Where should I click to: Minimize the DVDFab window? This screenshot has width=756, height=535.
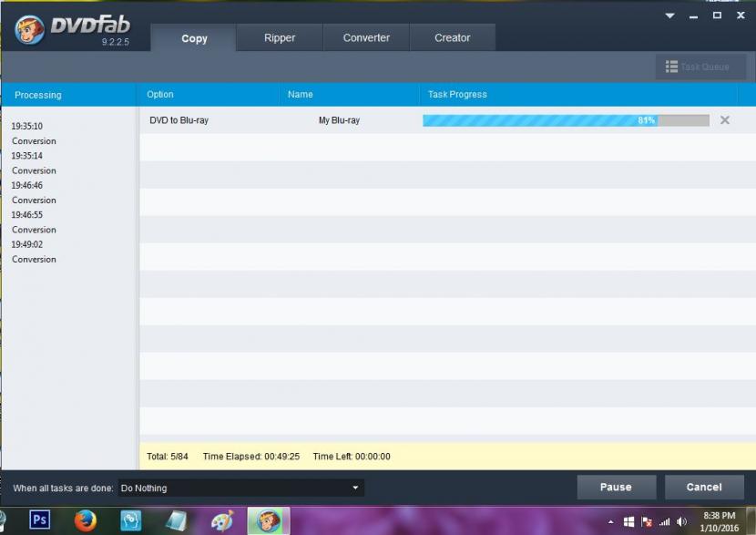pos(693,16)
